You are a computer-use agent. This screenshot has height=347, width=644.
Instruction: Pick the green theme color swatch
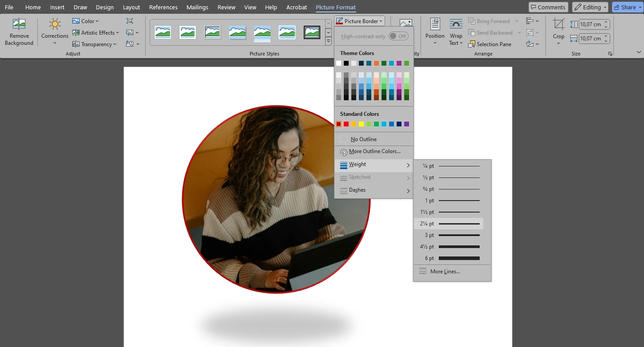tap(407, 63)
